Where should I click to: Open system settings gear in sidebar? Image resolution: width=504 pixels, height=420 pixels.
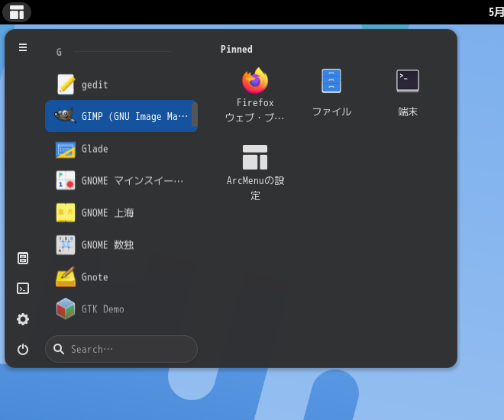pos(23,319)
